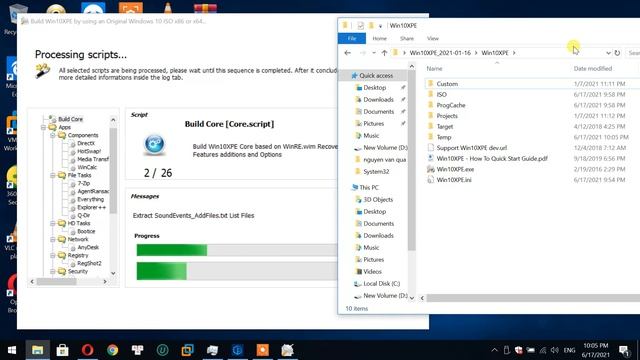The width and height of the screenshot is (640, 360).
Task: Select Support Win10XPE dev.url file
Action: [471, 148]
